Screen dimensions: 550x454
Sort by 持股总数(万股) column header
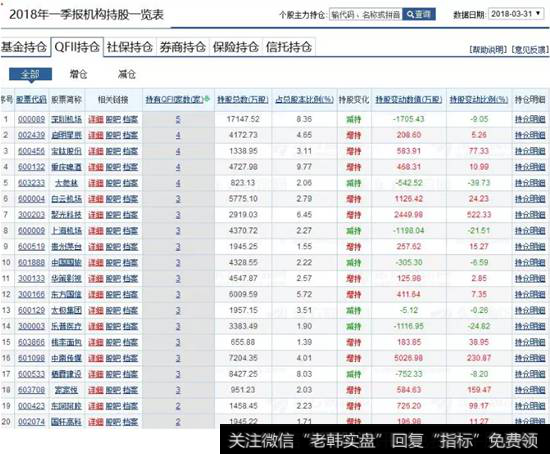243,100
